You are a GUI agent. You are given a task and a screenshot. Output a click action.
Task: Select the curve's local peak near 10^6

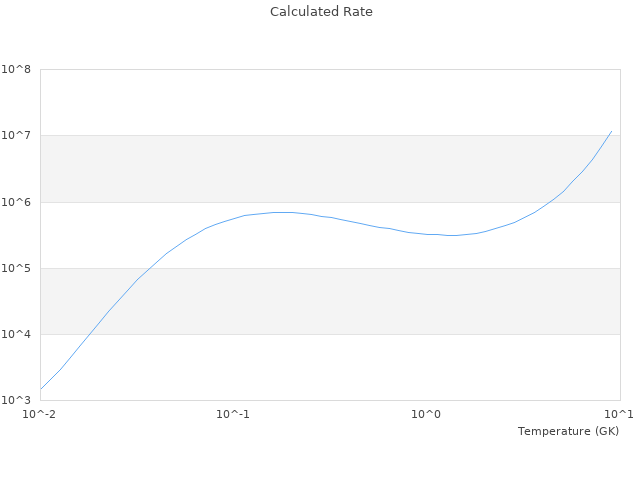click(x=283, y=212)
